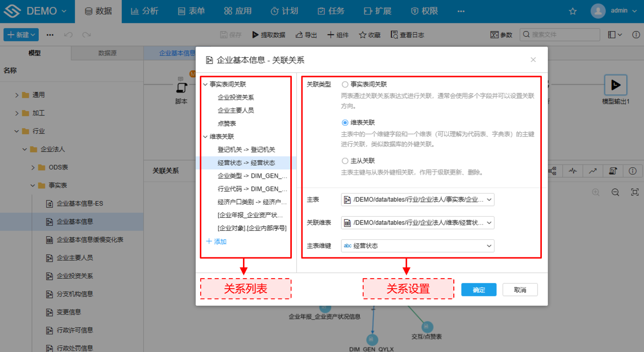This screenshot has height=352, width=644.
Task: Click the 确定 confirm button
Action: [478, 289]
